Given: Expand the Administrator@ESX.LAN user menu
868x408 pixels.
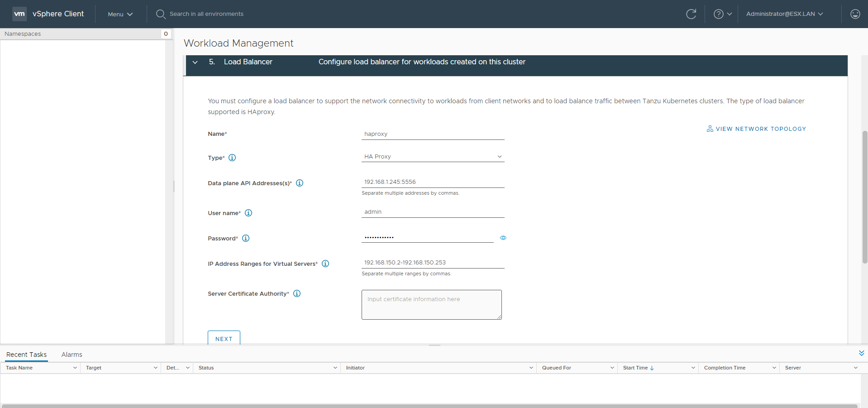Looking at the screenshot, I should point(784,14).
